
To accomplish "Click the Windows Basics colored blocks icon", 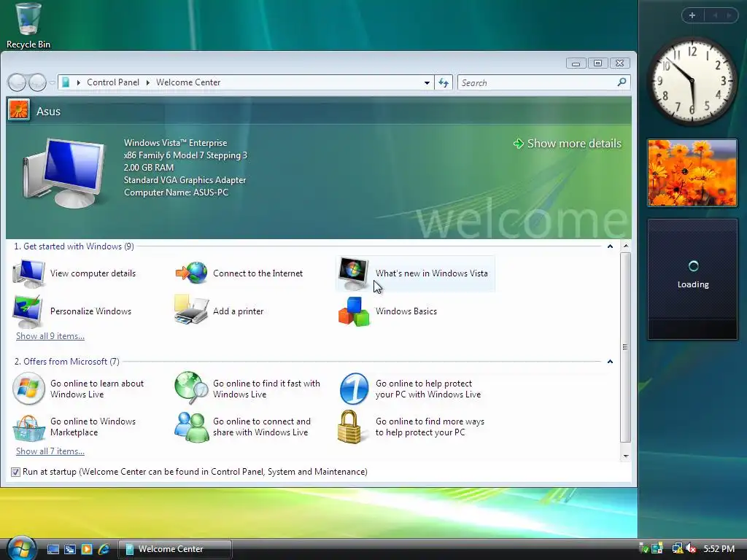I will click(x=354, y=311).
